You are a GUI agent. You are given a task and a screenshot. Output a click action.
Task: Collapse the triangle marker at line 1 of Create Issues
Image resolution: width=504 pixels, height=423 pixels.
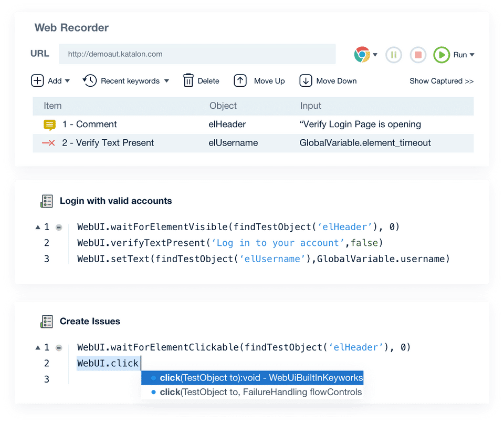click(38, 347)
